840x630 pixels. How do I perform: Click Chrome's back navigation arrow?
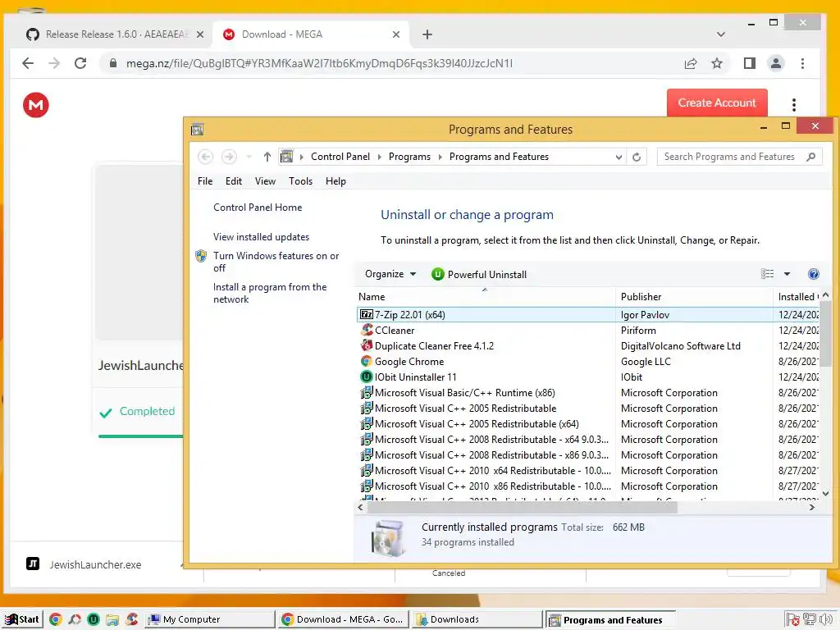click(x=28, y=63)
